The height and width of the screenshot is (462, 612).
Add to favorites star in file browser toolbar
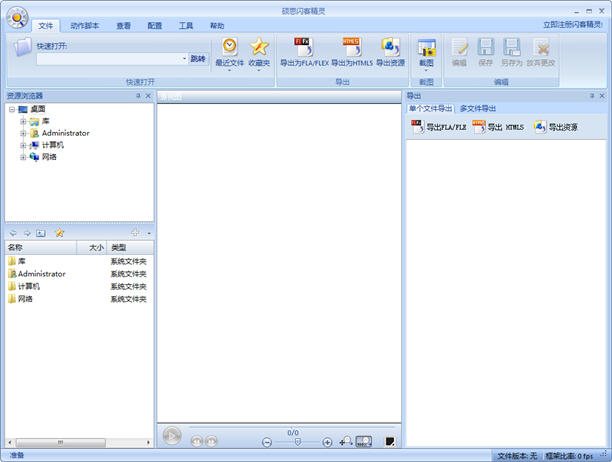pyautogui.click(x=60, y=233)
